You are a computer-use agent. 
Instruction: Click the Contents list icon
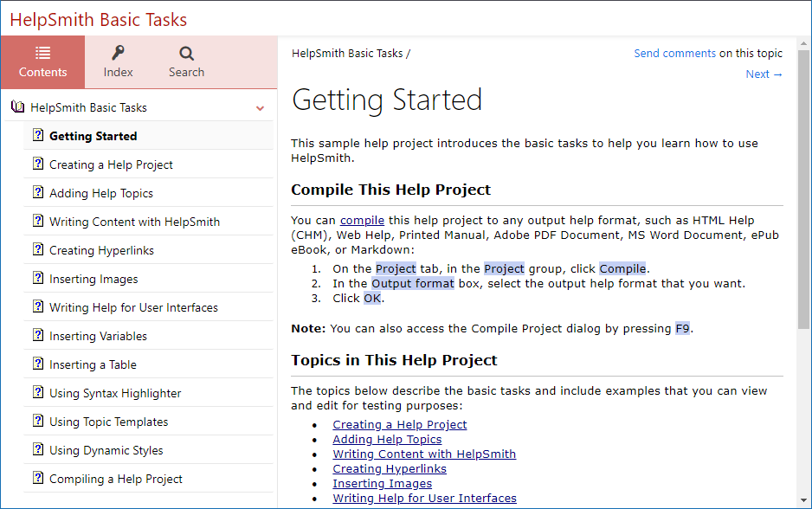coord(42,53)
